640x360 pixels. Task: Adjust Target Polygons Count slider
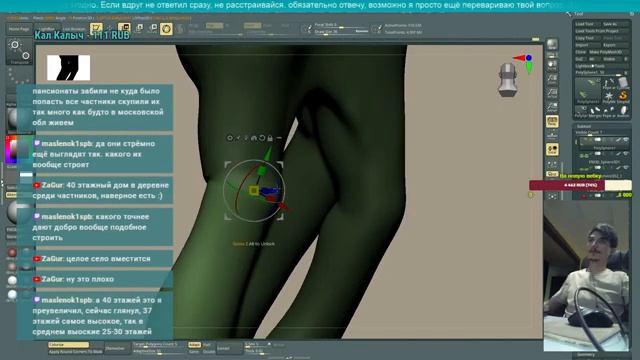[159, 344]
